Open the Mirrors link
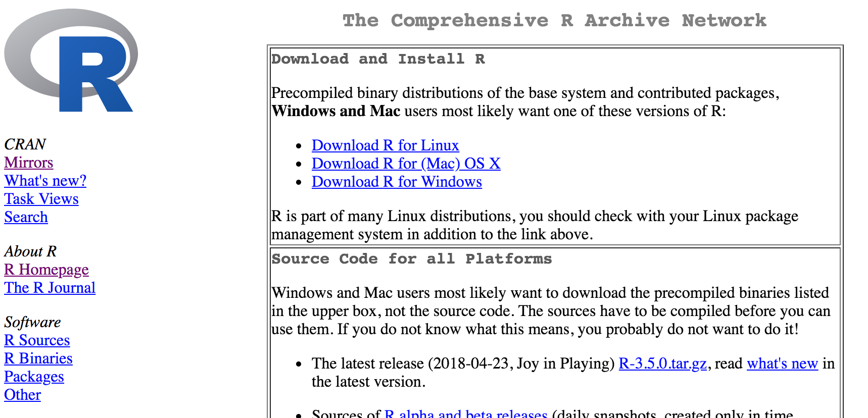 29,163
